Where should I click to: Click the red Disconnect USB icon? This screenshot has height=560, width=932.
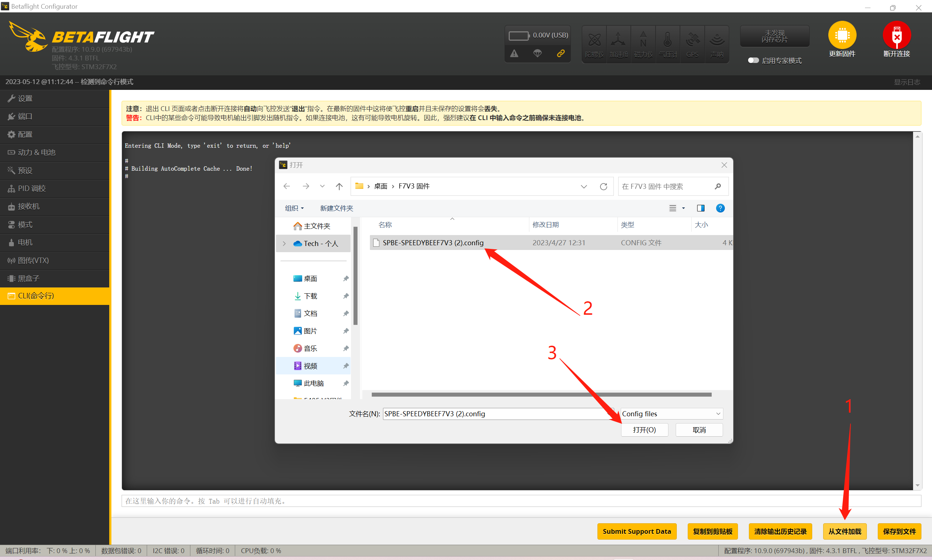tap(896, 35)
